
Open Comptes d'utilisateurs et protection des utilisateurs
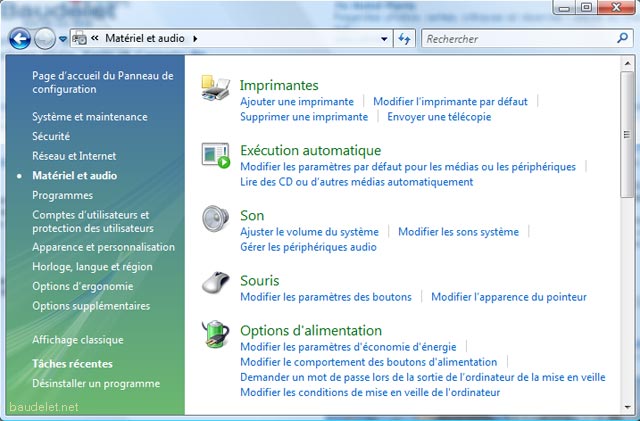[x=93, y=221]
